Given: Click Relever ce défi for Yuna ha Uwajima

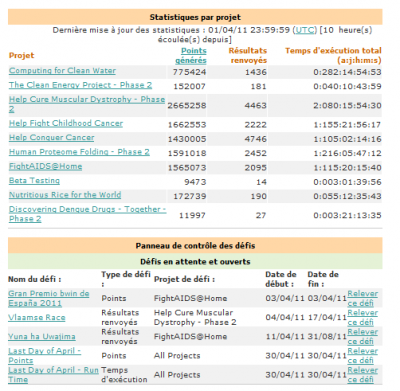Looking at the screenshot, I should [x=363, y=337].
